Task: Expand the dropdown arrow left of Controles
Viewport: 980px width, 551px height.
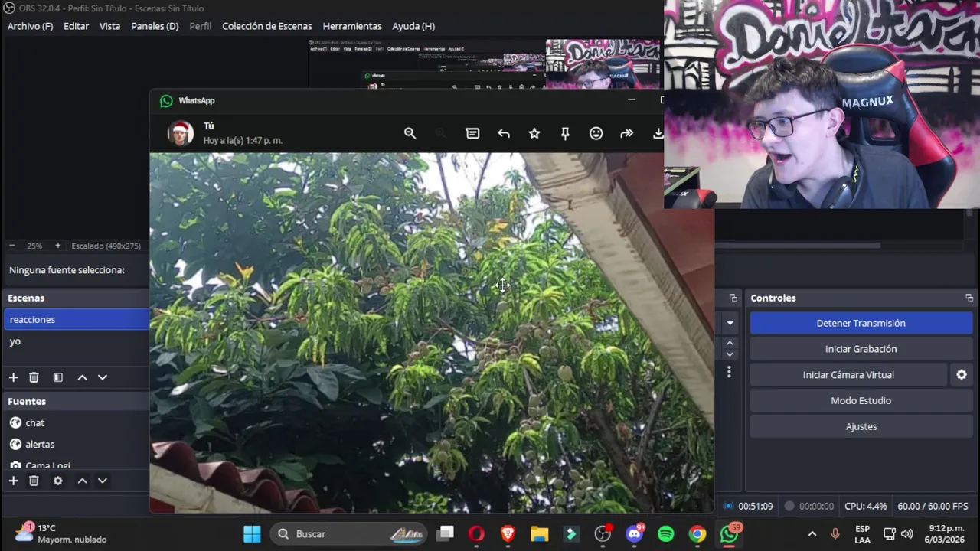Action: (x=730, y=323)
